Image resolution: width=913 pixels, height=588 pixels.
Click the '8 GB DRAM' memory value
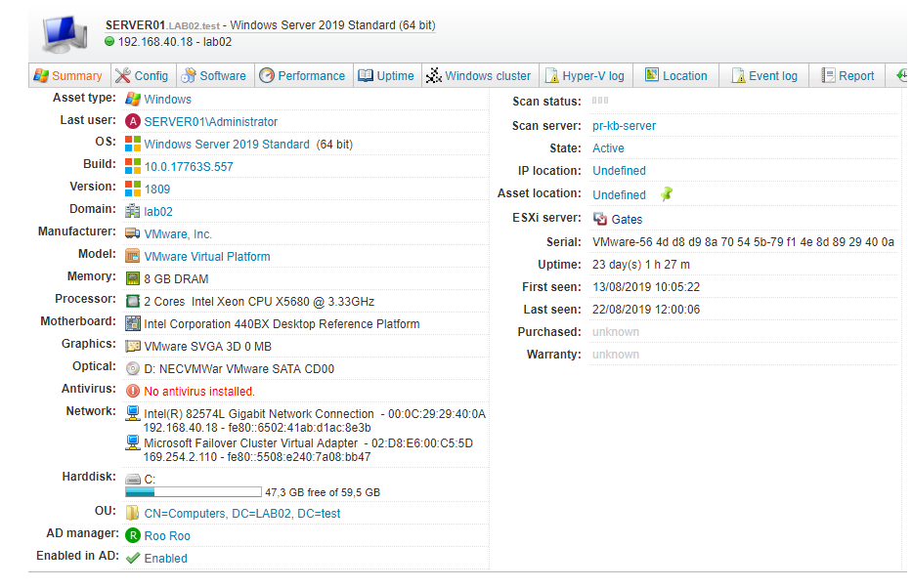coord(176,279)
